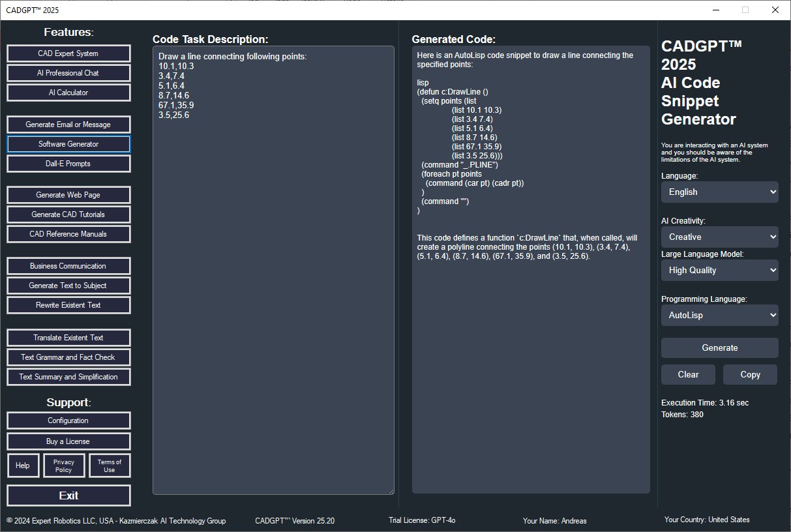Open Translate Existent Text
Screen dimensions: 791x532
[x=68, y=338]
